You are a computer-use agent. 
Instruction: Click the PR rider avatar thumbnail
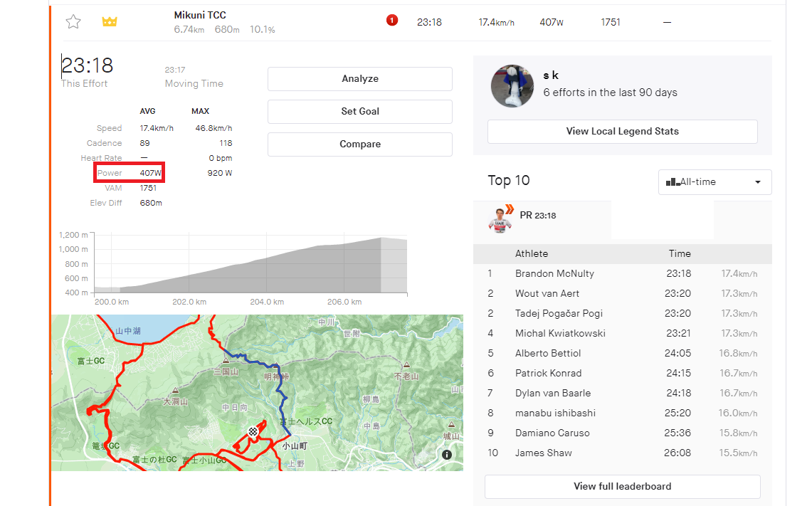[501, 218]
